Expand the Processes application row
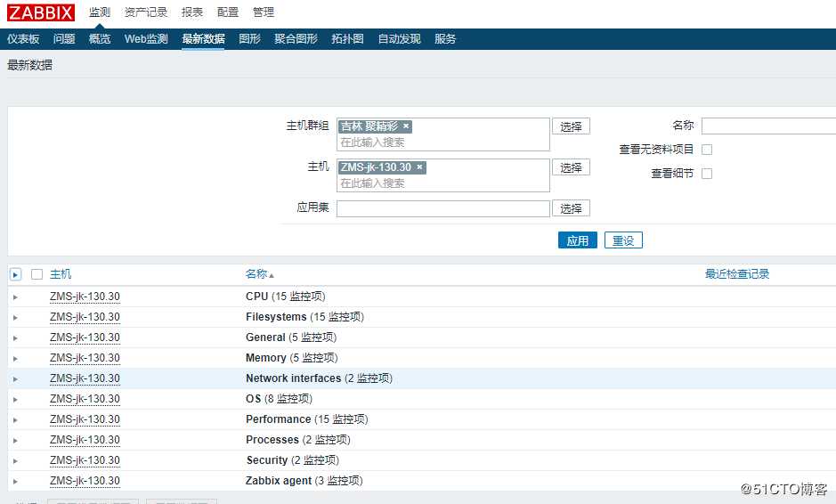The image size is (836, 504). click(x=15, y=441)
